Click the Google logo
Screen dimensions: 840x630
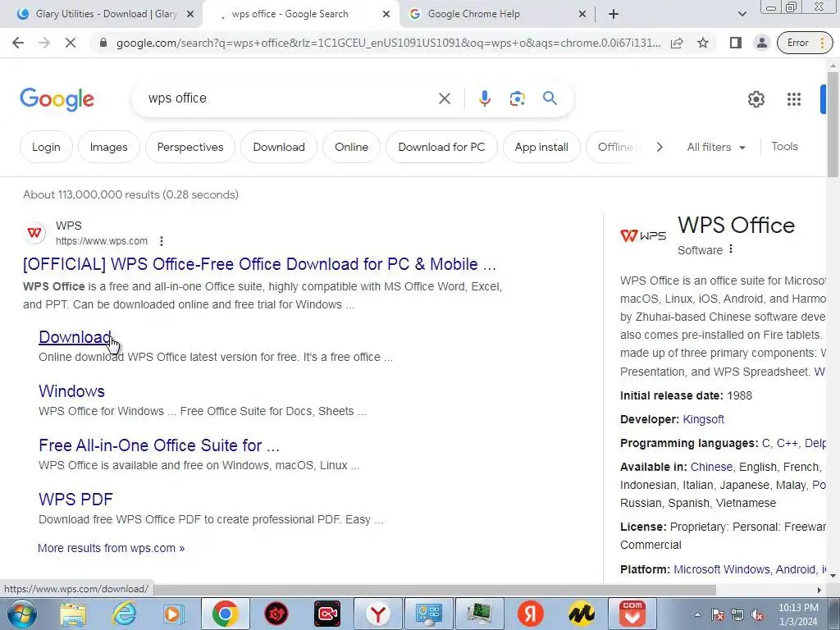[57, 99]
